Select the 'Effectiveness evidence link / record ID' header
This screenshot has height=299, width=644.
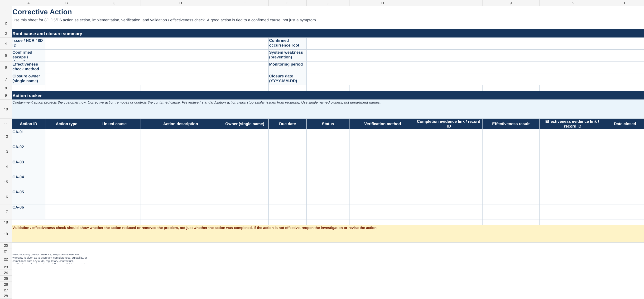point(572,124)
